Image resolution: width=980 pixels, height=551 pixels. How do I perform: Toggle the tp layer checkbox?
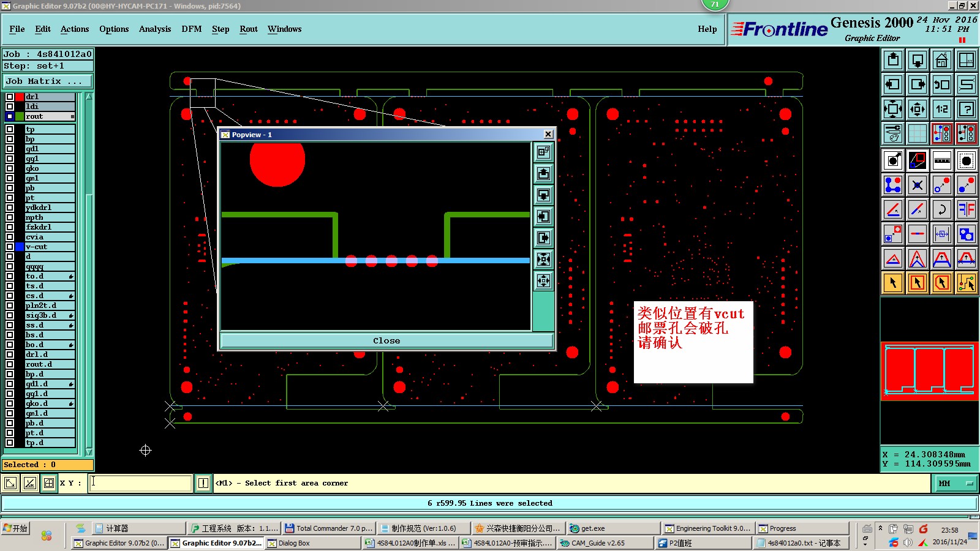[10, 129]
